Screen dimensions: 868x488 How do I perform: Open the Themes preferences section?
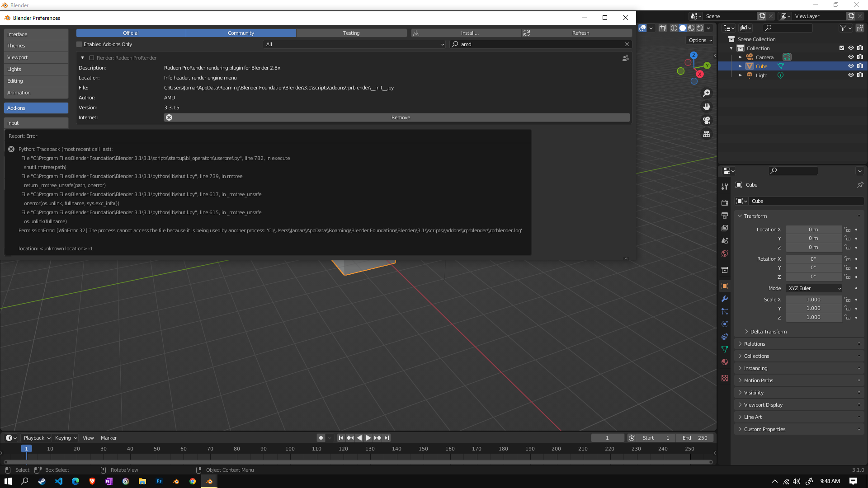point(36,46)
